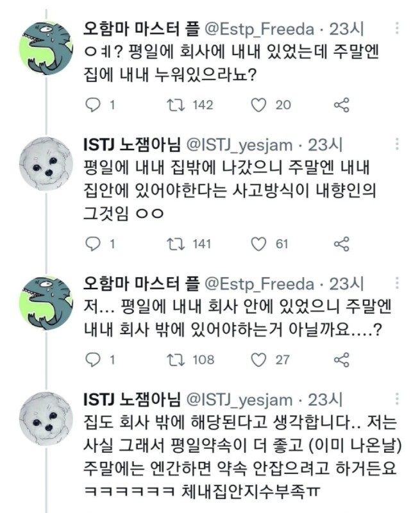
Task: Reply to the tweet with 108 retweets
Action: point(93,359)
